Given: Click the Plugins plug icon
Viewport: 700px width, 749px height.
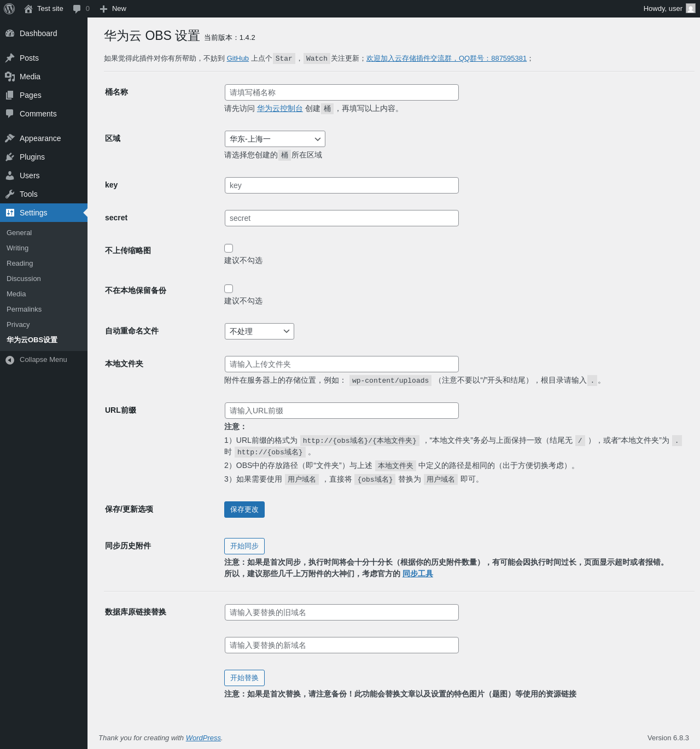Looking at the screenshot, I should [x=10, y=157].
